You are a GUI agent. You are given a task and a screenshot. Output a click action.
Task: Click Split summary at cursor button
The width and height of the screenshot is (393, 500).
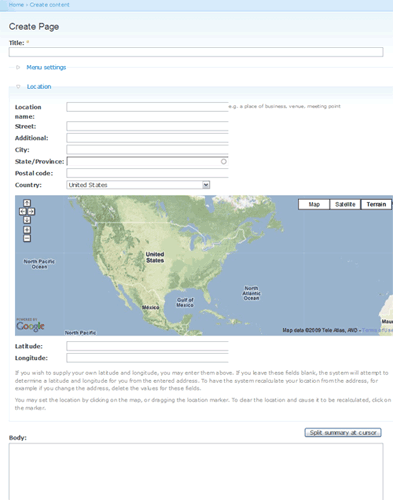point(343,433)
